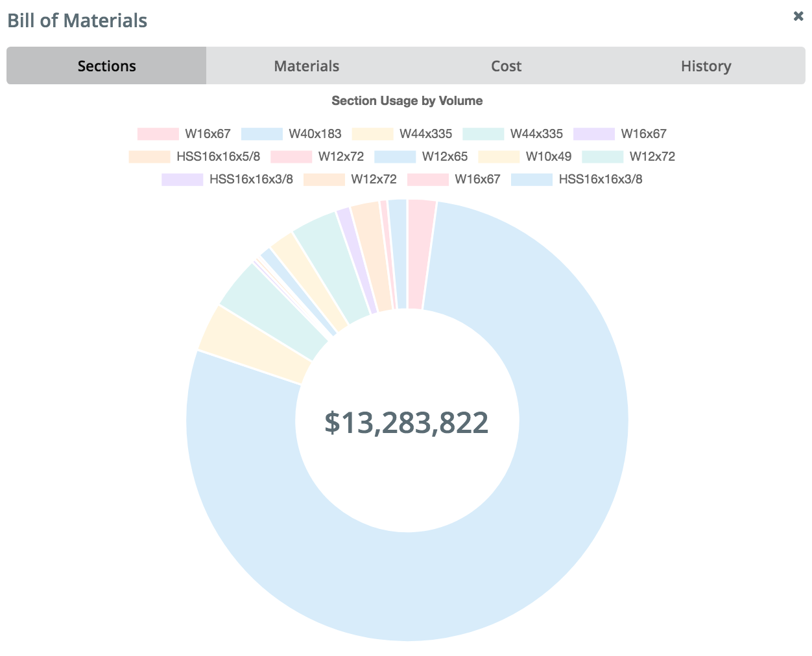Close the Bill of Materials dialog
This screenshot has width=812, height=656.
point(798,16)
